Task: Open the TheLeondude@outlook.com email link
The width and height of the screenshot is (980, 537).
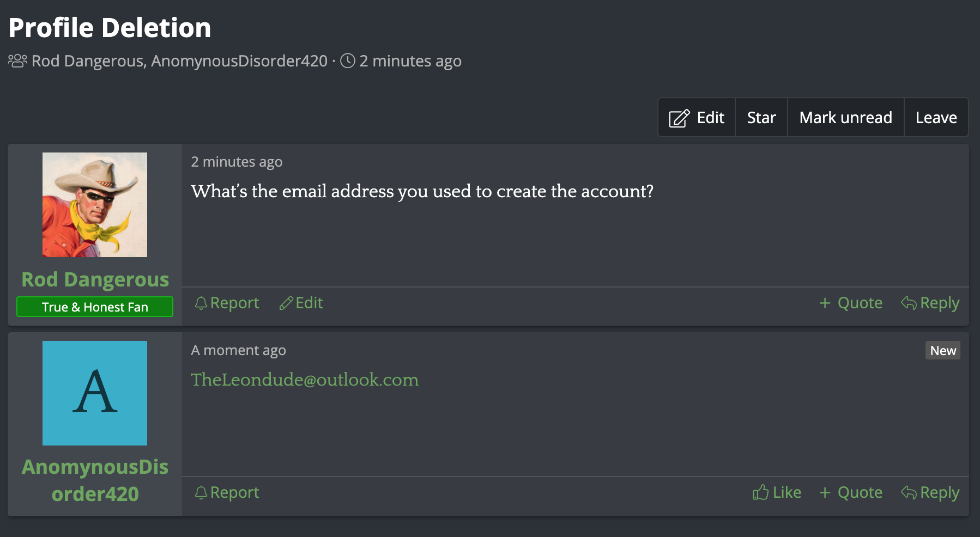Action: click(305, 380)
